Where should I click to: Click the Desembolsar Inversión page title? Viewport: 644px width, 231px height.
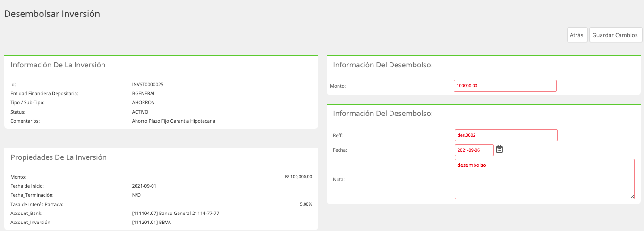pos(52,14)
